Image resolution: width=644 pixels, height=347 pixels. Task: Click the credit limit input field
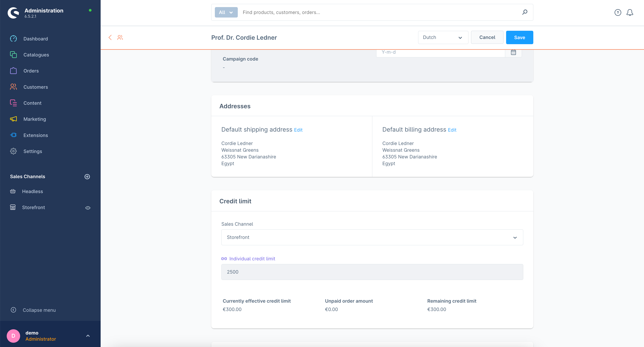pos(372,272)
